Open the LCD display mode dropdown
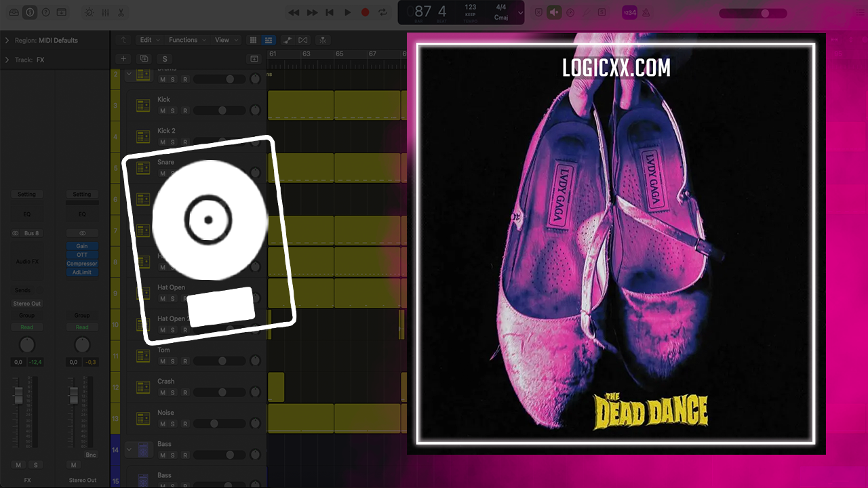 coord(520,12)
